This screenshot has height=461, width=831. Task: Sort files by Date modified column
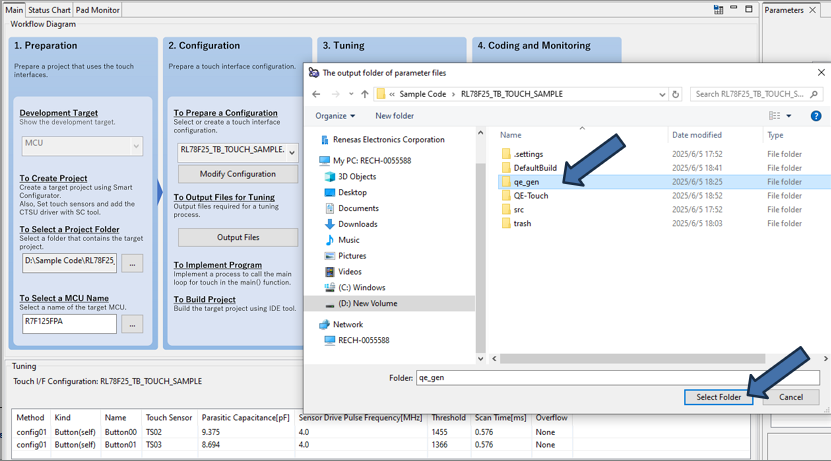point(697,135)
